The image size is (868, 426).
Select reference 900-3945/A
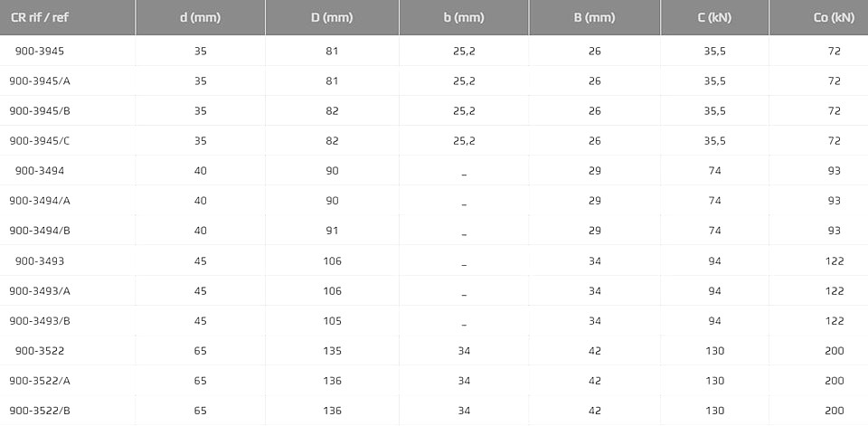(x=40, y=80)
